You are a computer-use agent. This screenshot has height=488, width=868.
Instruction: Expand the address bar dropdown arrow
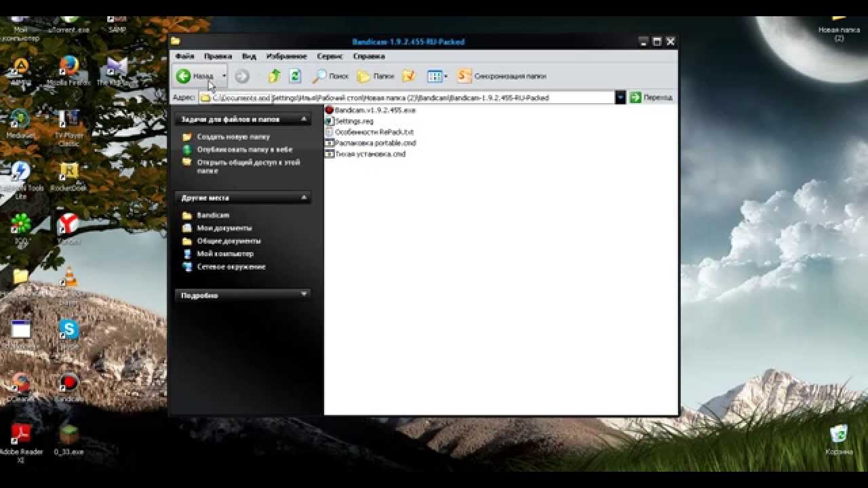point(620,98)
